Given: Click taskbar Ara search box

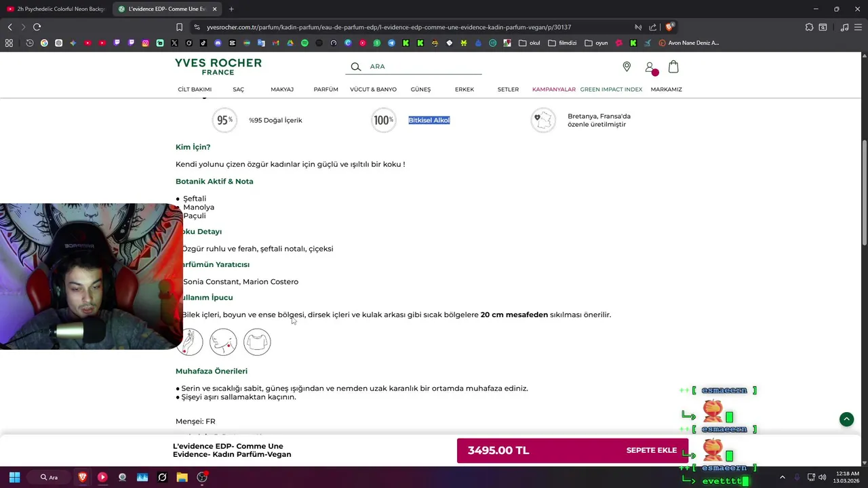Looking at the screenshot, I should click(48, 477).
